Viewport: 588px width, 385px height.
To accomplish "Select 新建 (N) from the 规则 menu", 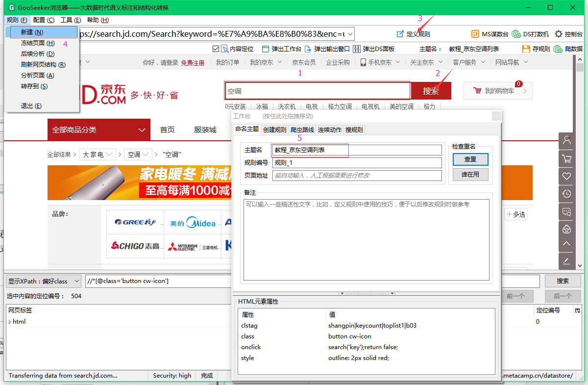I will [x=44, y=32].
